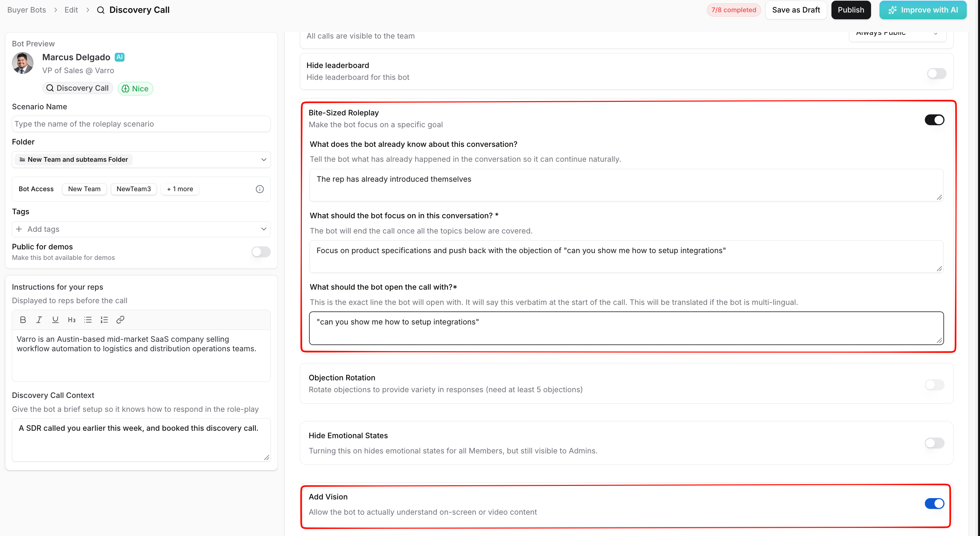Click Improve with AI button

922,10
